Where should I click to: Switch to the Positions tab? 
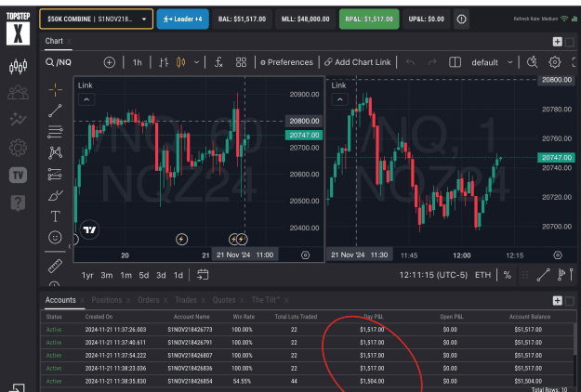pos(107,300)
